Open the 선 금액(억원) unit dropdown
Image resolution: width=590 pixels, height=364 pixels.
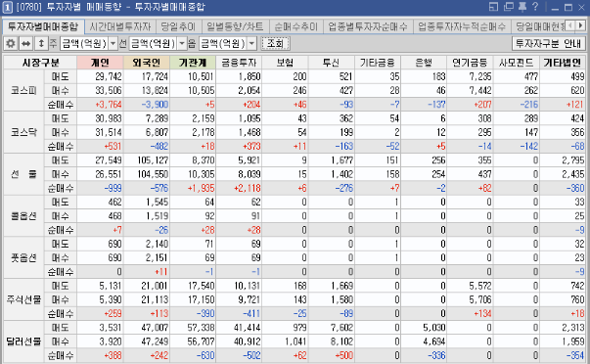(x=182, y=44)
